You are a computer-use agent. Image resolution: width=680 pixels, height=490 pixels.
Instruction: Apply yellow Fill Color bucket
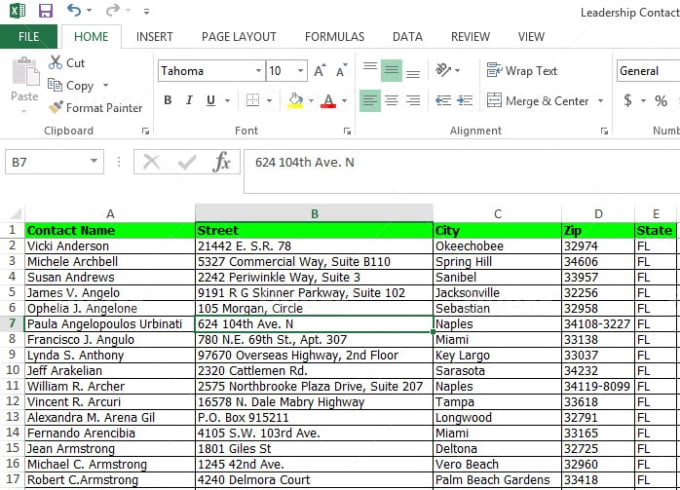click(295, 101)
